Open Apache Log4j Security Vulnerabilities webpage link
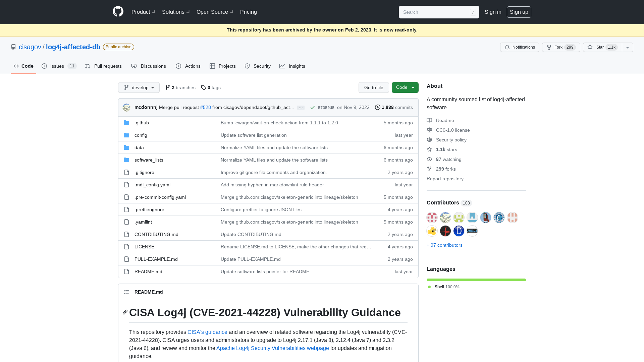Image resolution: width=644 pixels, height=362 pixels. click(x=273, y=348)
